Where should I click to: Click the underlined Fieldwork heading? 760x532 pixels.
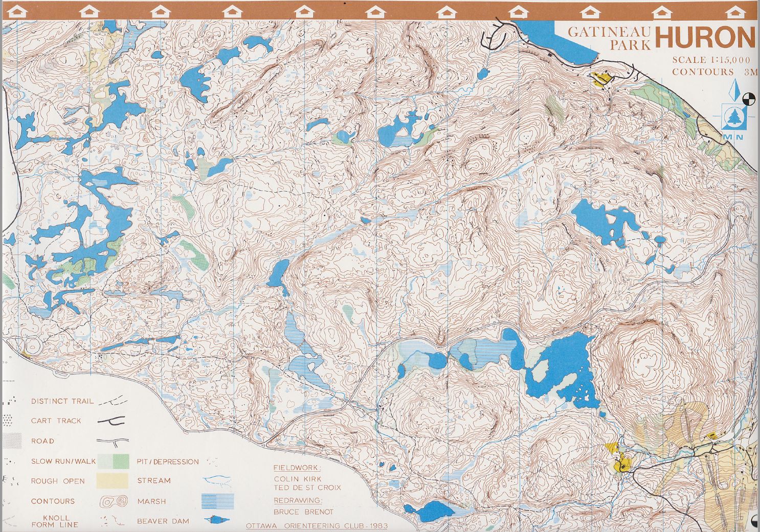297,468
